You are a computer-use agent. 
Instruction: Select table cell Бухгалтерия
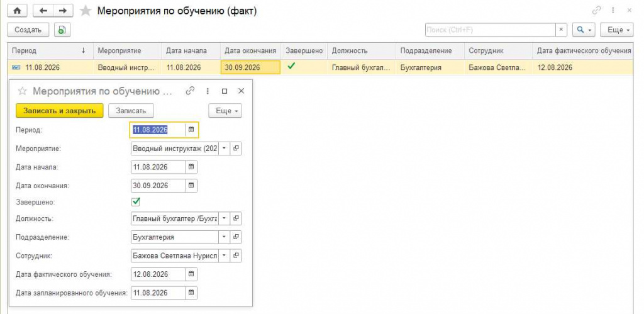[x=430, y=67]
